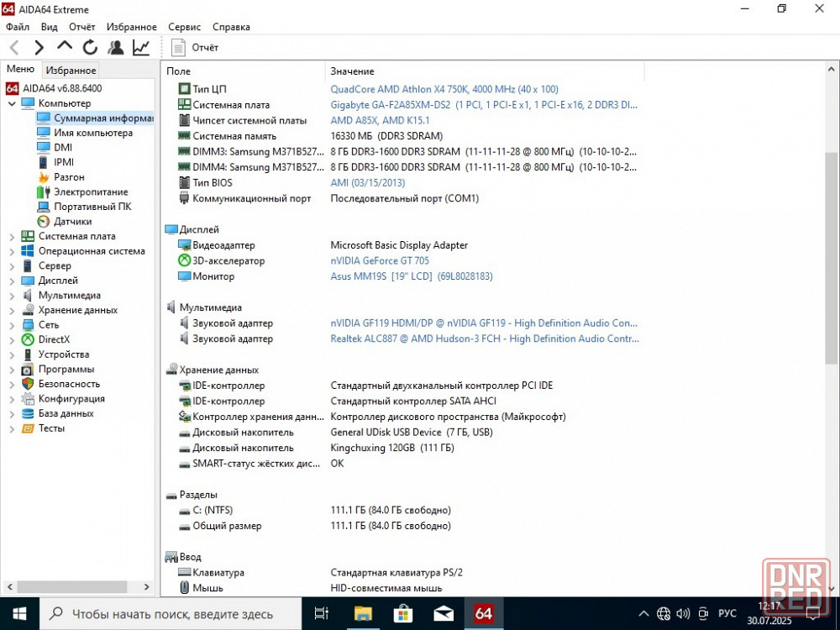The width and height of the screenshot is (840, 630).
Task: Click the sidebar horizontal scrollbar right arrow
Action: (x=147, y=586)
